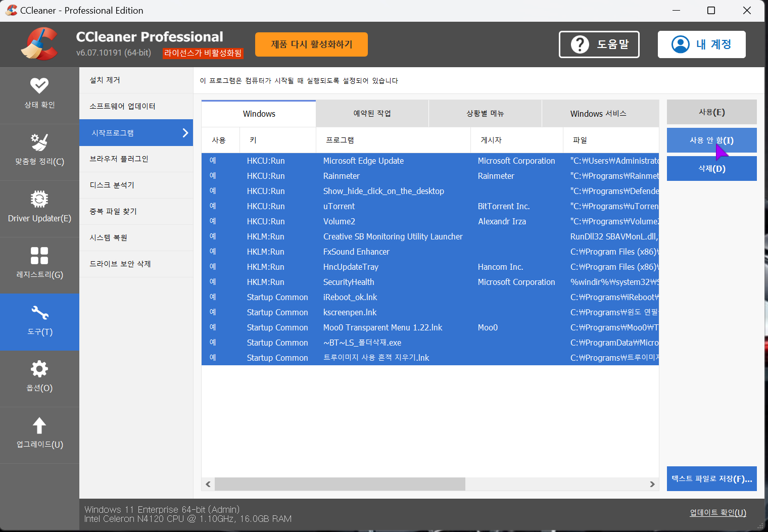Open 디스크 분석기 tool
Image resolution: width=768 pixels, height=532 pixels.
pyautogui.click(x=136, y=185)
